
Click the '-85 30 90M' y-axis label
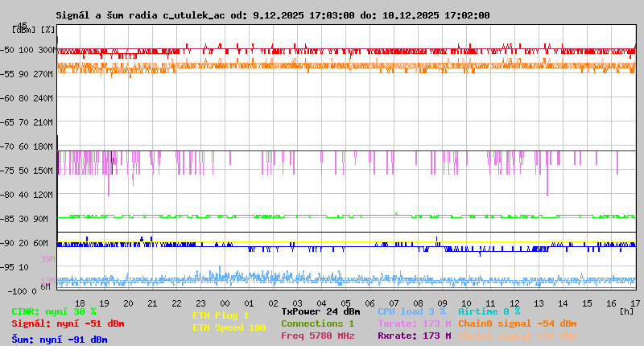coord(24,219)
